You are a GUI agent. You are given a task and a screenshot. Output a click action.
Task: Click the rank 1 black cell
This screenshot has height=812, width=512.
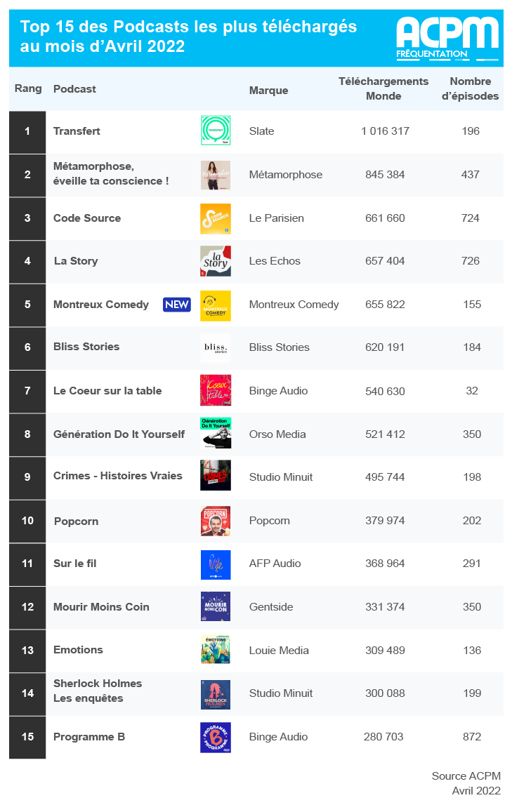coord(27,131)
